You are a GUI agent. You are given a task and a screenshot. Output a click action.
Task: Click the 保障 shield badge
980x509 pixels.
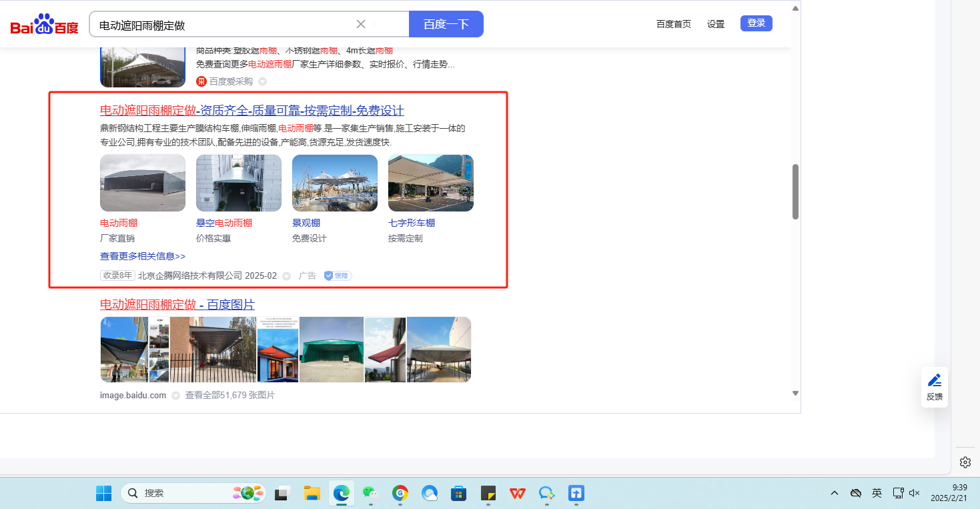338,276
